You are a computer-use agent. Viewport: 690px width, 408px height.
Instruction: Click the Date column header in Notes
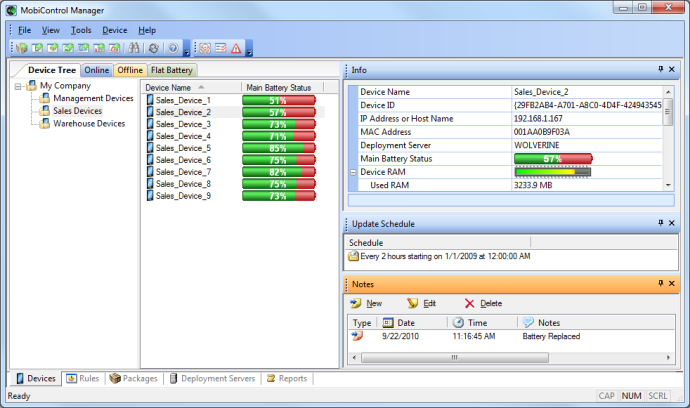coord(411,323)
